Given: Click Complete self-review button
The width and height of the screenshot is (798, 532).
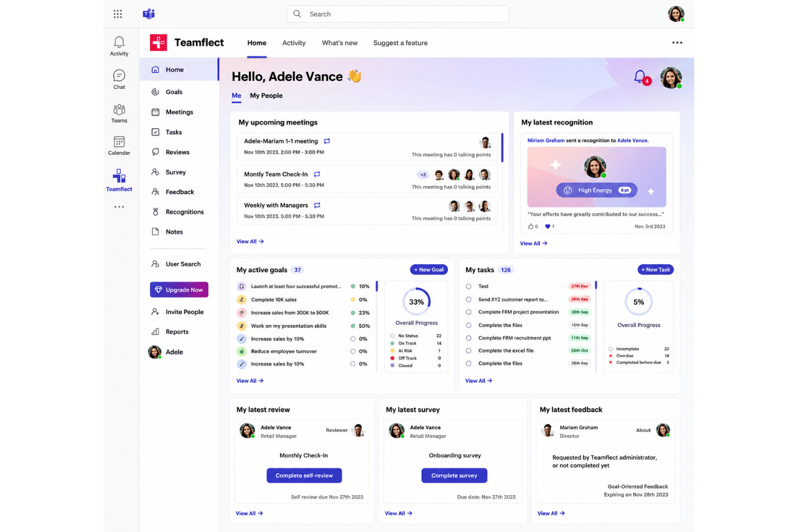Looking at the screenshot, I should pos(304,475).
